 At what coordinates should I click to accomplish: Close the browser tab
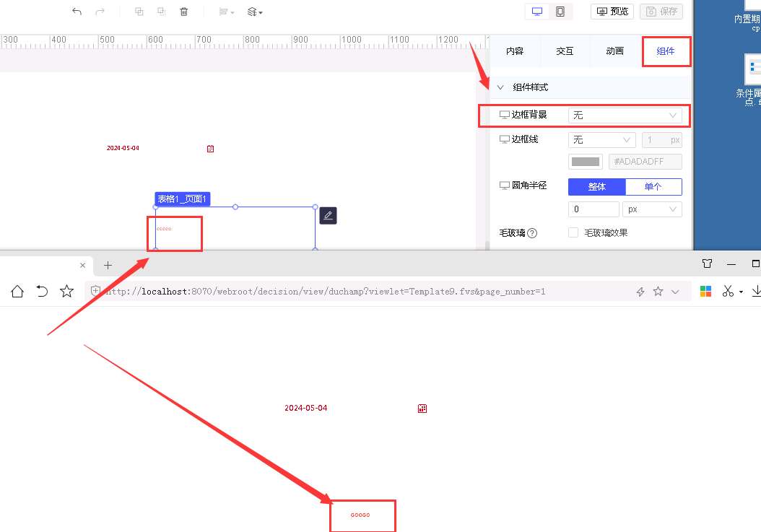click(x=82, y=265)
